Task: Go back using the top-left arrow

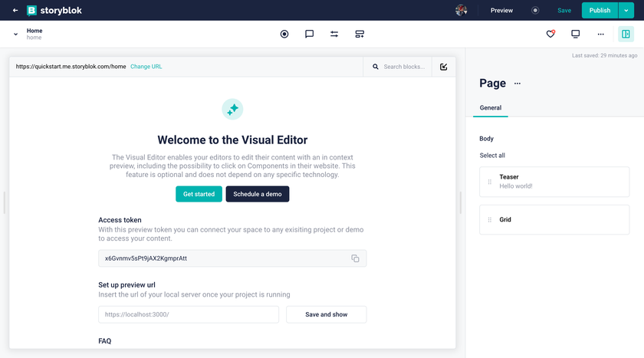Action: (15, 10)
